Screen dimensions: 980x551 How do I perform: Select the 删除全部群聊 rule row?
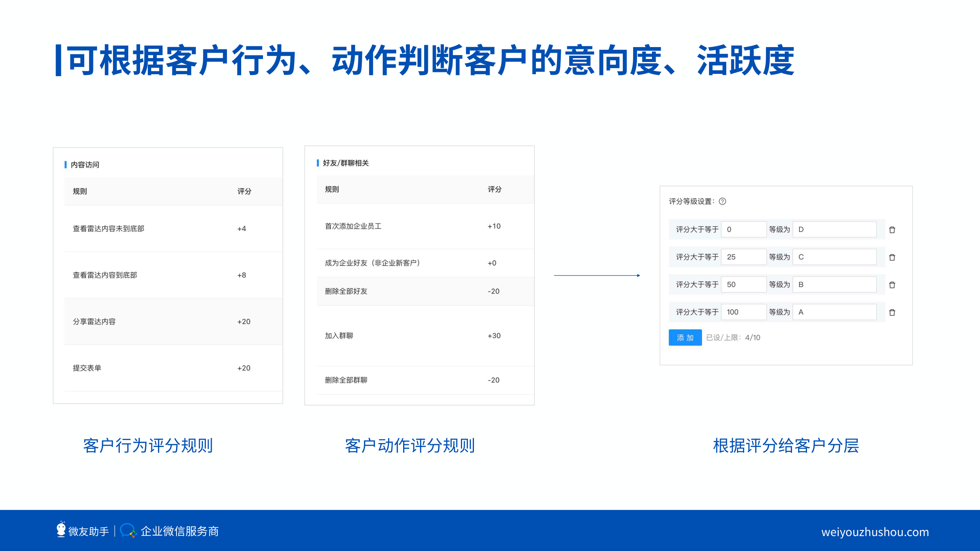(x=425, y=380)
